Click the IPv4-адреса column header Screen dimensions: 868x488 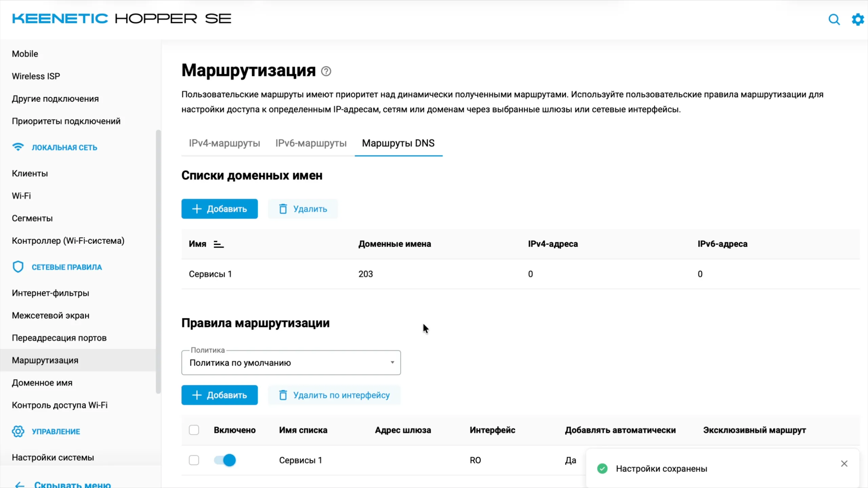(x=553, y=244)
